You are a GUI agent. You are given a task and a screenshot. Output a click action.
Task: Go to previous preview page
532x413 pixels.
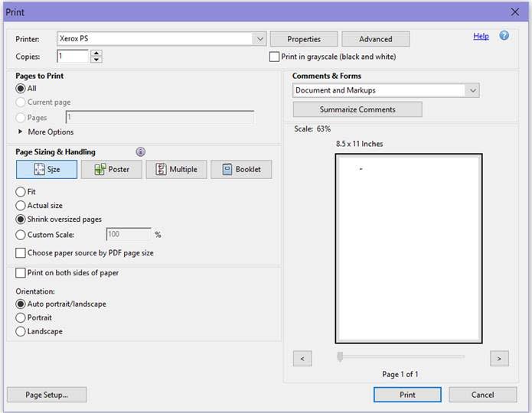pyautogui.click(x=302, y=359)
